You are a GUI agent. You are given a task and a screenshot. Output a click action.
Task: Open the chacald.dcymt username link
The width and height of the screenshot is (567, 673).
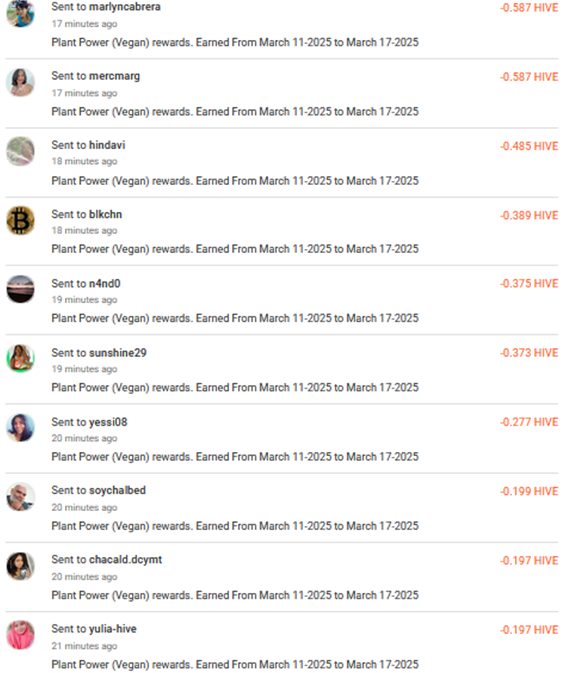[x=125, y=559]
